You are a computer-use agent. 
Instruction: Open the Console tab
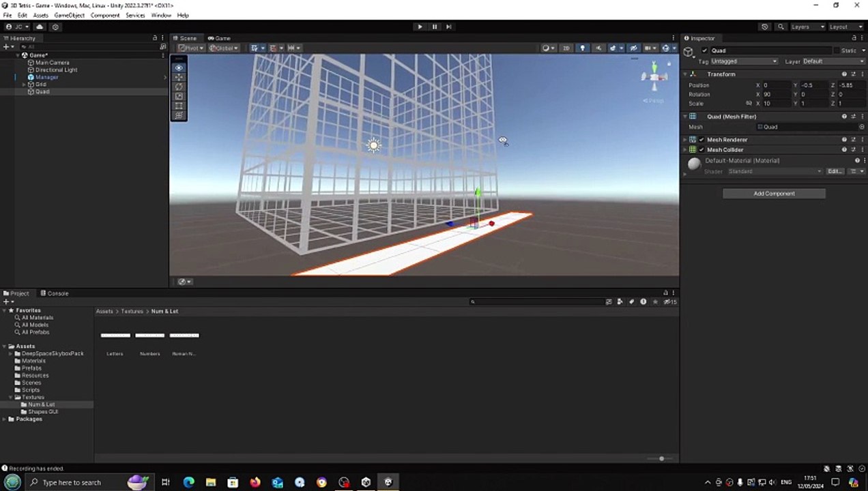tap(54, 293)
